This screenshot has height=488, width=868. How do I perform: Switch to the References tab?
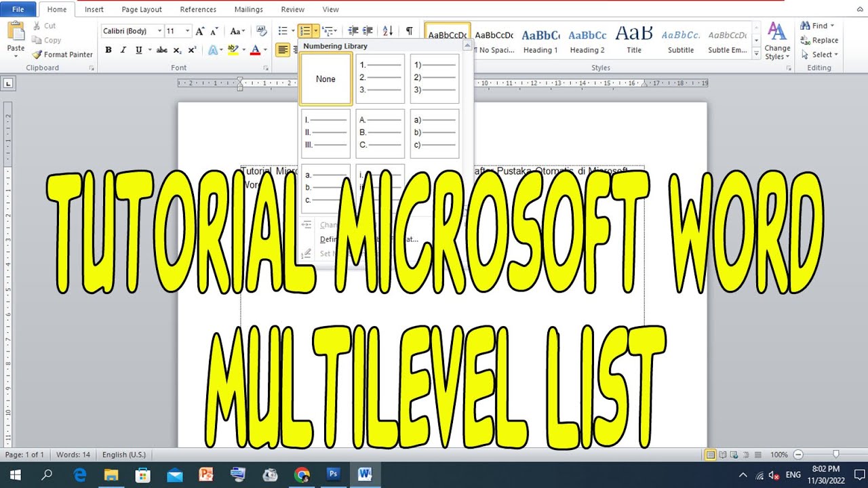(198, 9)
